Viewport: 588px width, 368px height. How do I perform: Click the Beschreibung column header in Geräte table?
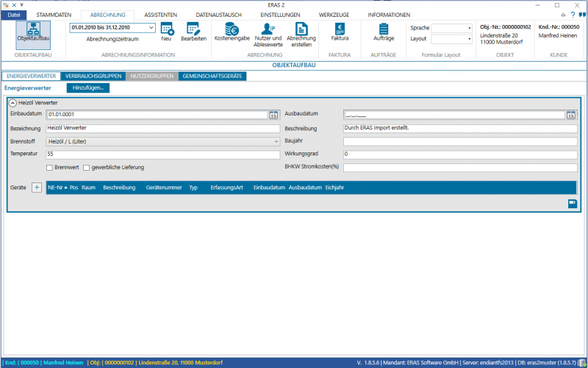(119, 188)
